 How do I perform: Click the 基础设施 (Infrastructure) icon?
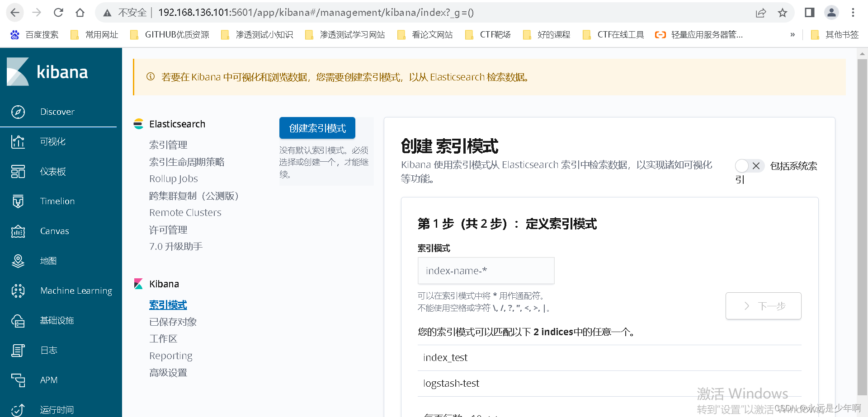point(18,320)
